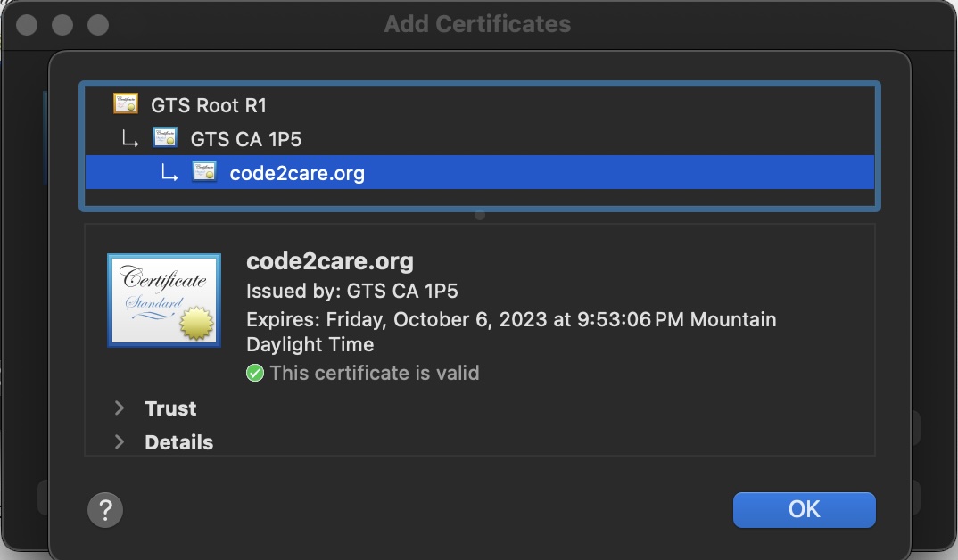Click the Trust section label

170,408
